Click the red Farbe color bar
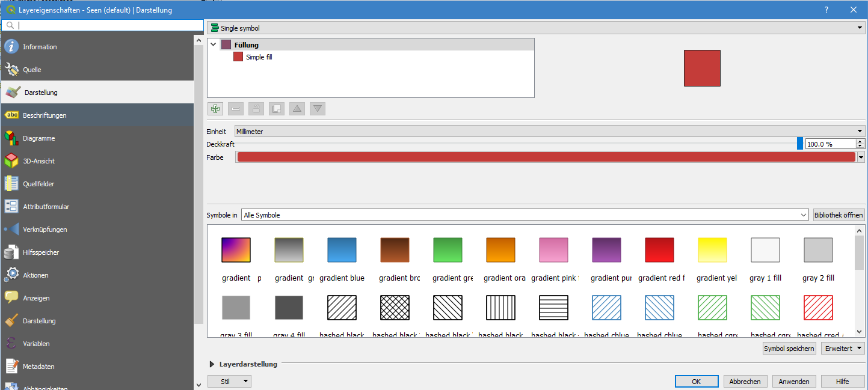The image size is (868, 390). pos(546,157)
